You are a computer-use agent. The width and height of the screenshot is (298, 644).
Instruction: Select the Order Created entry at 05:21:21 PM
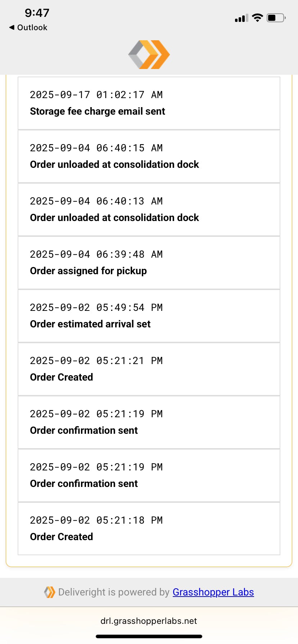pyautogui.click(x=149, y=369)
